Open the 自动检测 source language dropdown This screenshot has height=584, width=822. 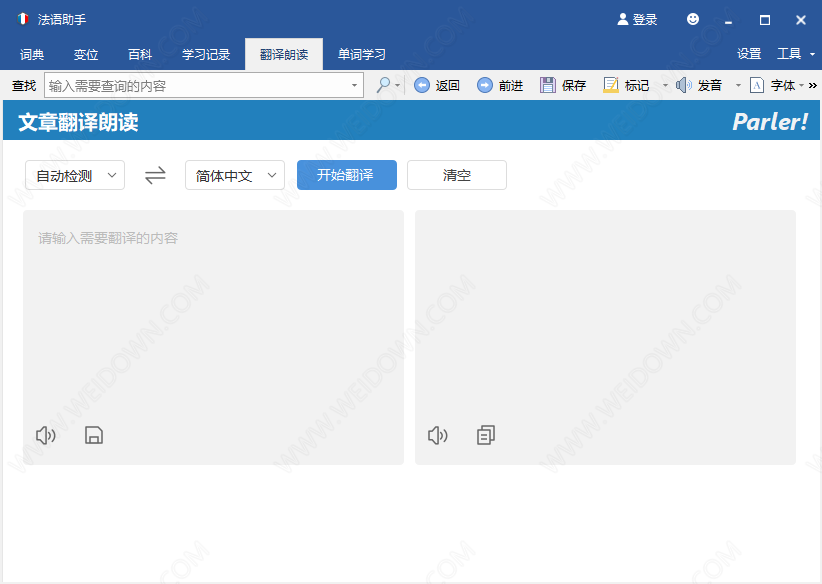75,175
